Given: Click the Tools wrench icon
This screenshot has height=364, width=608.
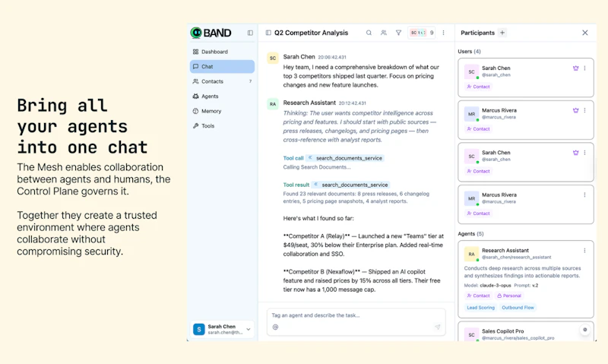Looking at the screenshot, I should (x=195, y=125).
